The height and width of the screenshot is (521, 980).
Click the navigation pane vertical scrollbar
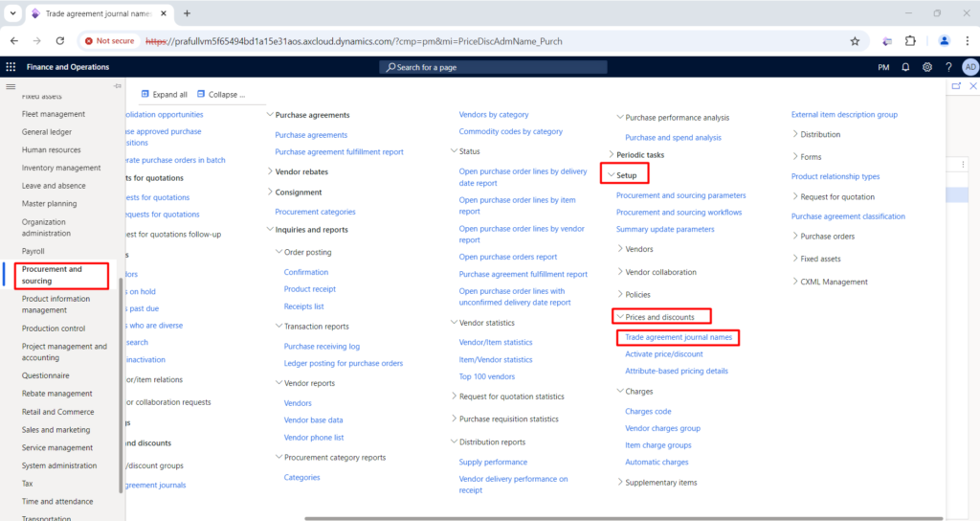(120, 385)
